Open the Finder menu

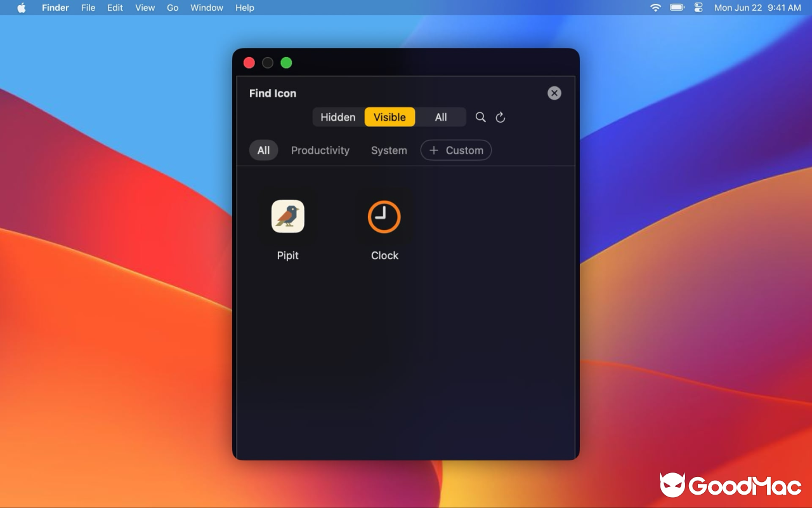[x=55, y=8]
